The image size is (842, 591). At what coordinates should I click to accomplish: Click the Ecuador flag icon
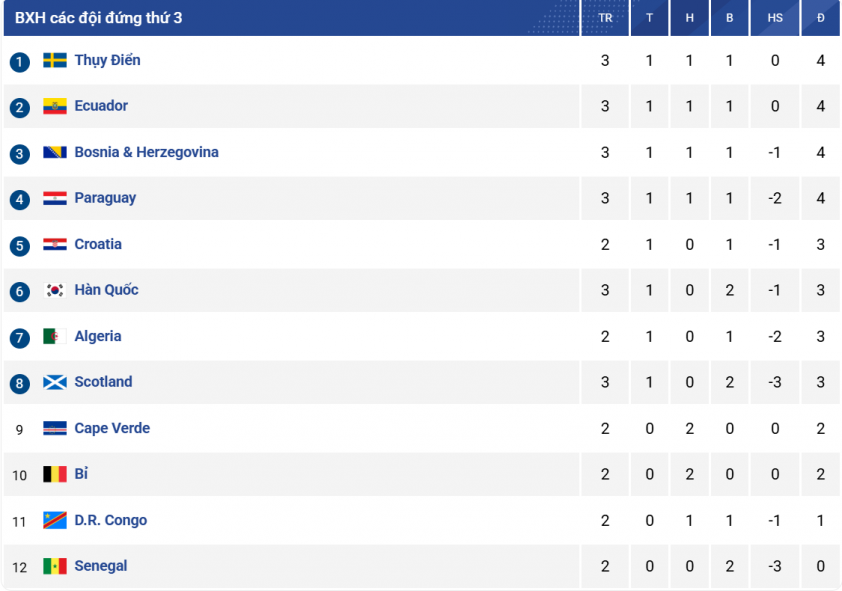pyautogui.click(x=55, y=106)
